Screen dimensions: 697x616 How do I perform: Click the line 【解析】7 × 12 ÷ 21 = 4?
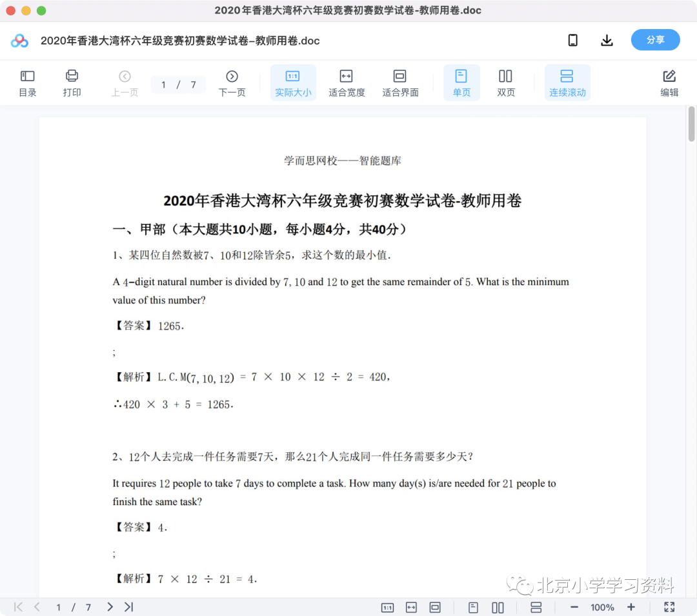click(185, 579)
